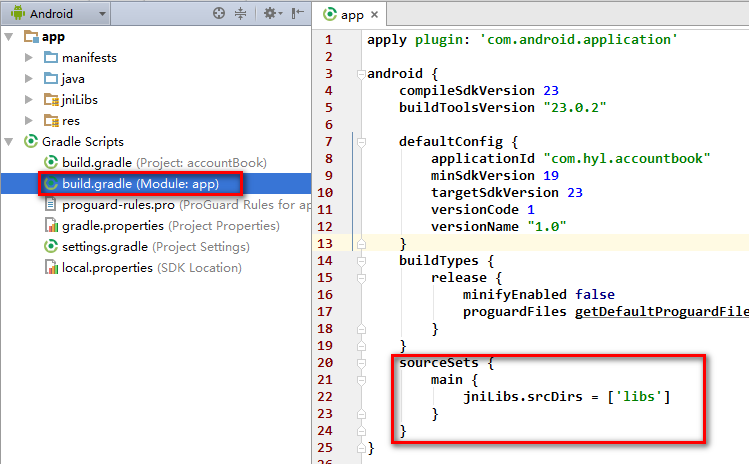Screen dimensions: 749x464
Task: Open gradle.properties file
Action: [156, 226]
